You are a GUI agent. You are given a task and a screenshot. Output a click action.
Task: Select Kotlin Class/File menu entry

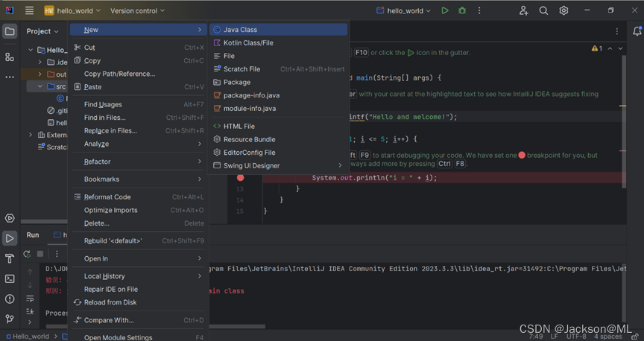click(x=248, y=43)
